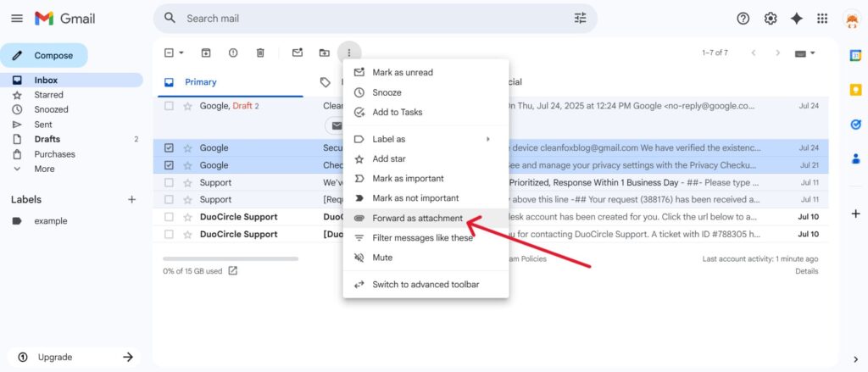Choose Add to Tasks
The width and height of the screenshot is (868, 372).
[x=426, y=113]
